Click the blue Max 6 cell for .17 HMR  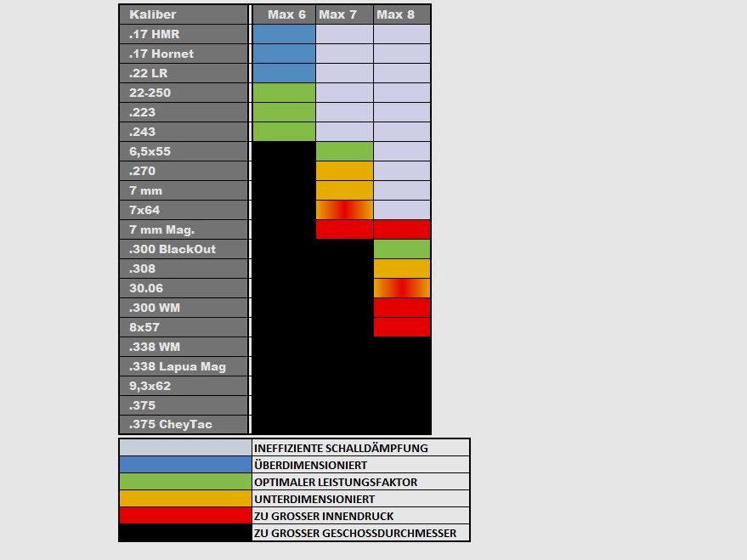pyautogui.click(x=284, y=34)
